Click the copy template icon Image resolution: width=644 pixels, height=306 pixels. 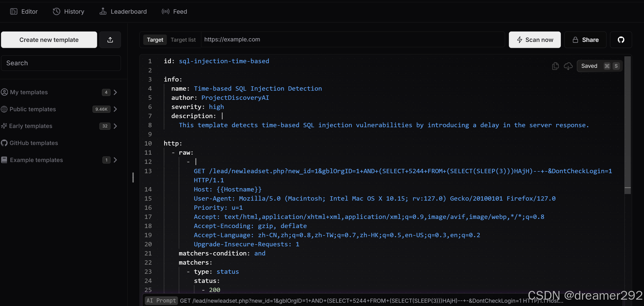[x=555, y=66]
